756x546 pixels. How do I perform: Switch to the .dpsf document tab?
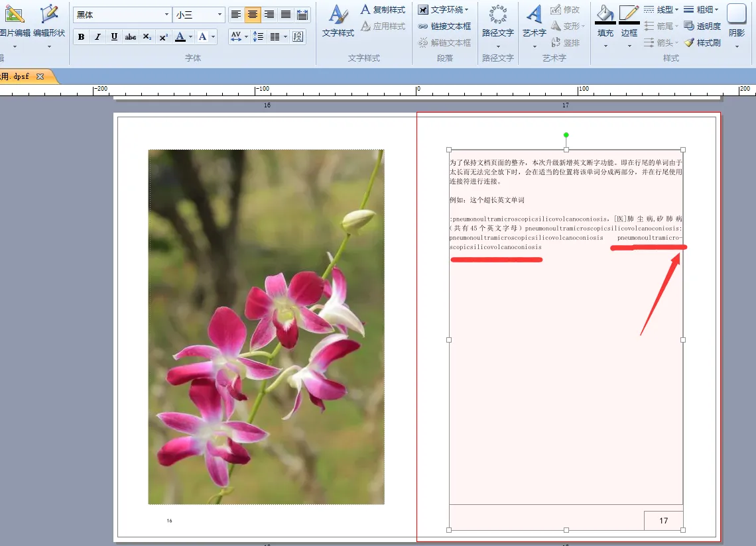click(x=17, y=76)
